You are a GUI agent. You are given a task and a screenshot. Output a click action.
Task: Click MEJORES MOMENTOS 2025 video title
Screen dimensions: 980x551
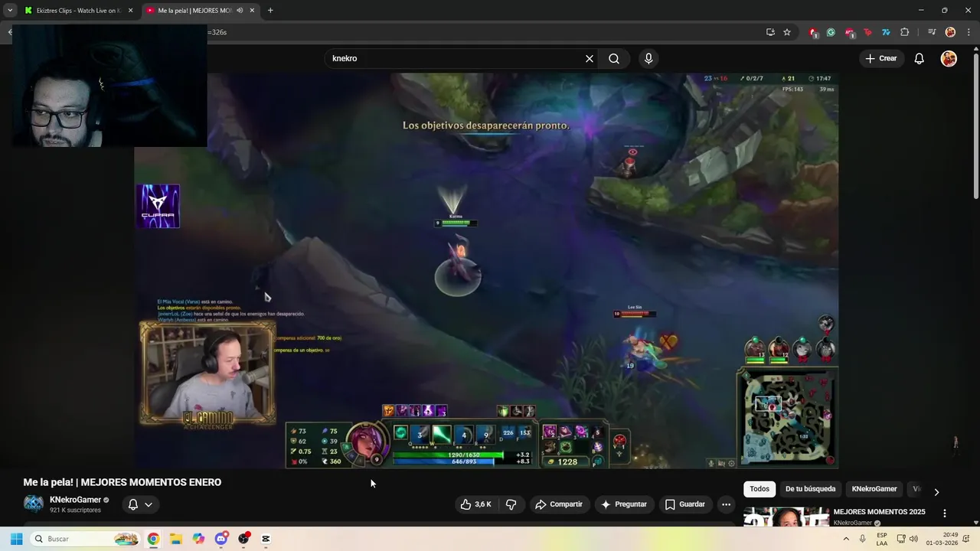(879, 512)
